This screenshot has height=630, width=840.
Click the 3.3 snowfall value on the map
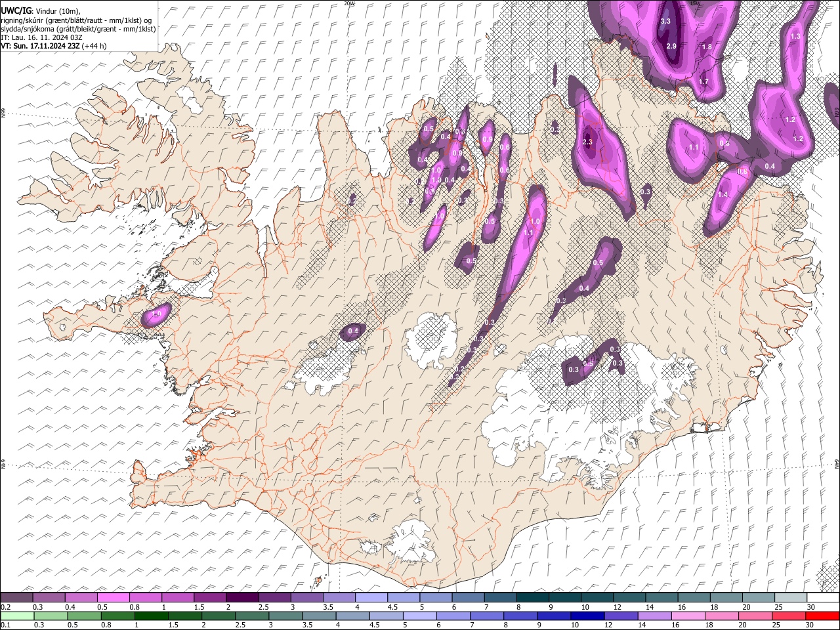tap(665, 21)
